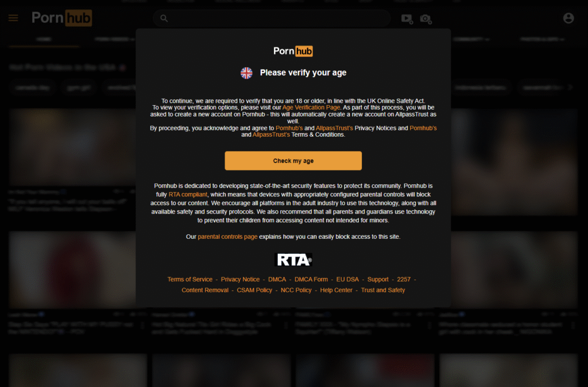Open the Privacy Notice footer link

(x=240, y=280)
